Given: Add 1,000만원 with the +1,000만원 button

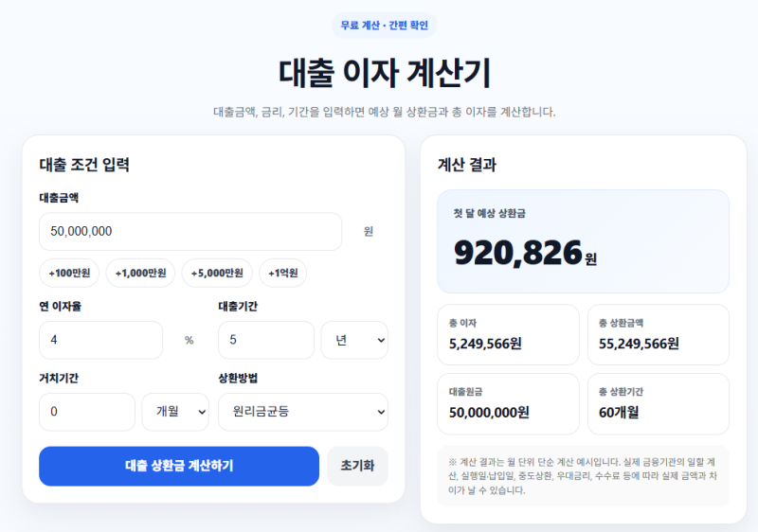Looking at the screenshot, I should [140, 273].
